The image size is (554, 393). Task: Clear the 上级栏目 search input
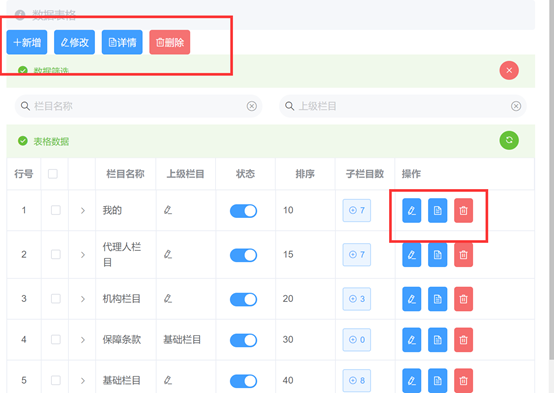coord(516,106)
